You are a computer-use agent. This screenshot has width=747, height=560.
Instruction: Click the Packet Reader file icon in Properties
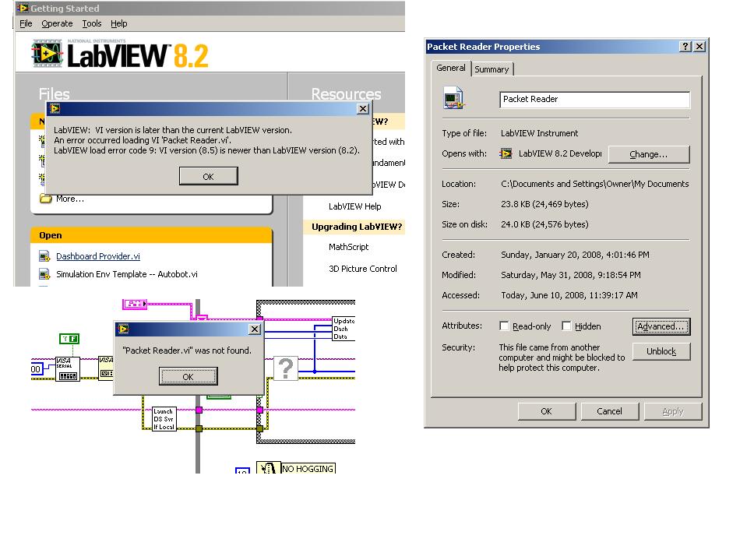pyautogui.click(x=453, y=98)
